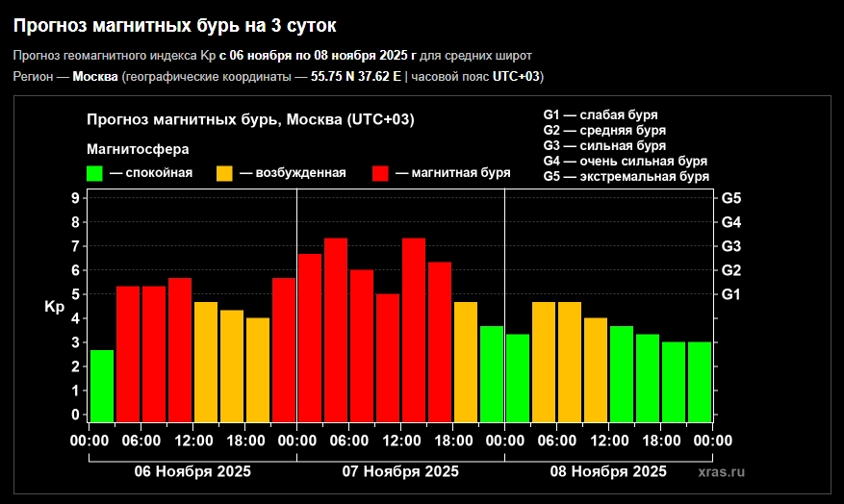Click the '08 Ноября 2025' date label
Screen dimensions: 844x504
pyautogui.click(x=608, y=471)
